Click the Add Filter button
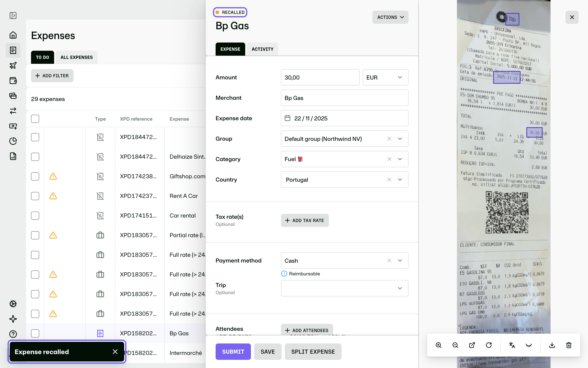The image size is (588, 368). [x=52, y=76]
